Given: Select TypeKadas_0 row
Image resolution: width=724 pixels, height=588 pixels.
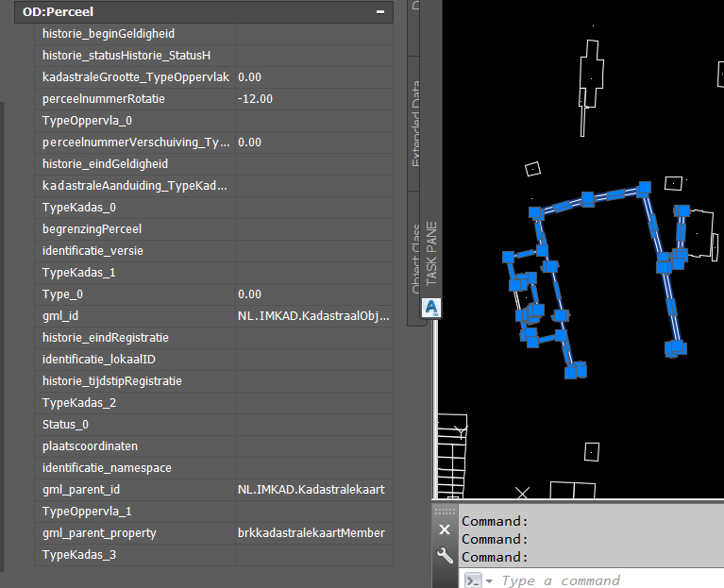Looking at the screenshot, I should tap(213, 208).
